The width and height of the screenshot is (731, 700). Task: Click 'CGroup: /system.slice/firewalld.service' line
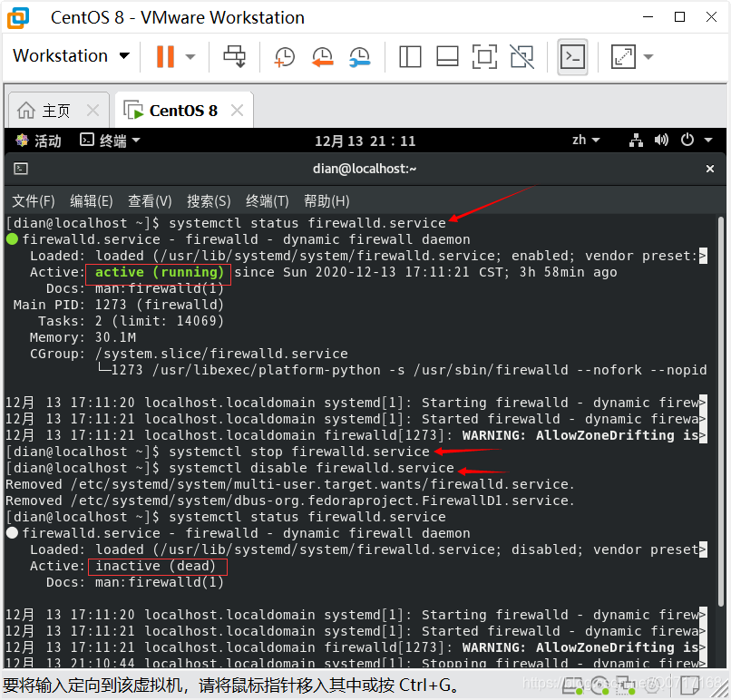tap(189, 354)
